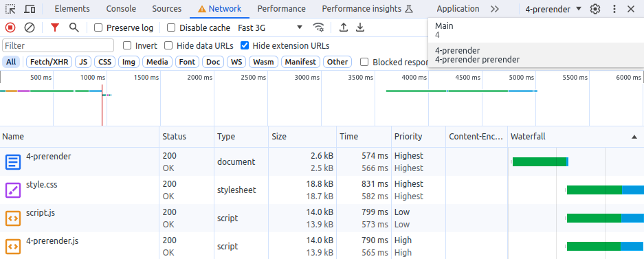The width and height of the screenshot is (644, 259).
Task: Switch to the Performance tab
Action: [281, 9]
